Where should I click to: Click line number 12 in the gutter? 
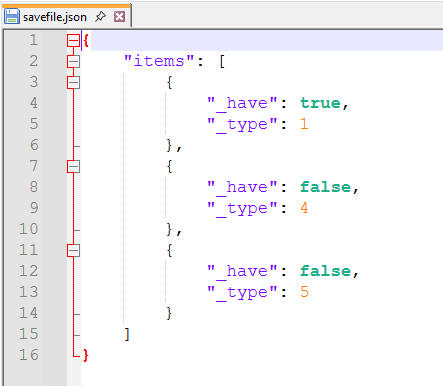click(29, 271)
